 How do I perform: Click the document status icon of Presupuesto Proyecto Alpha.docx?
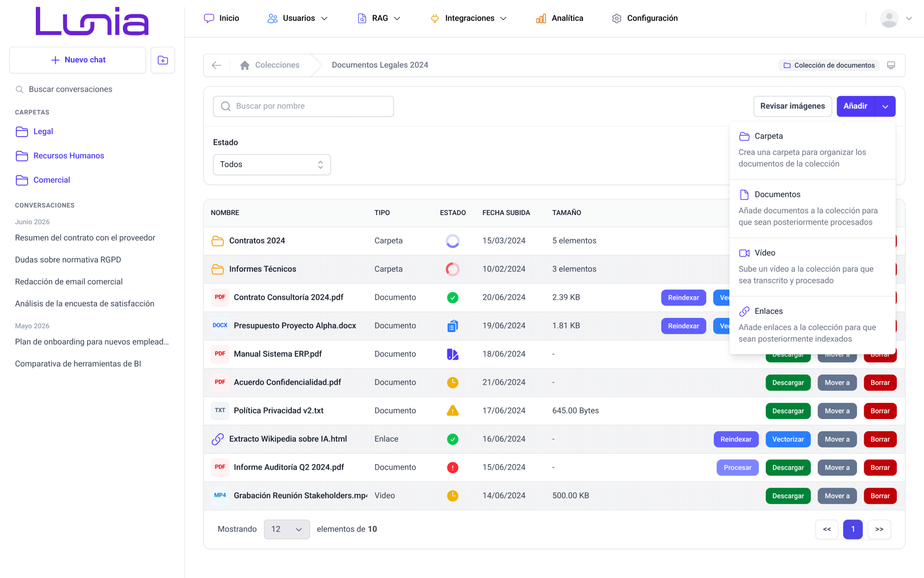point(453,326)
